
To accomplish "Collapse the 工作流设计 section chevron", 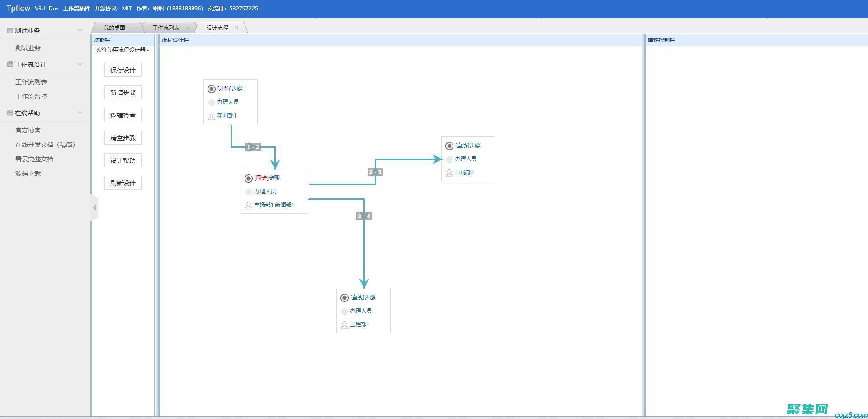I will (80, 65).
